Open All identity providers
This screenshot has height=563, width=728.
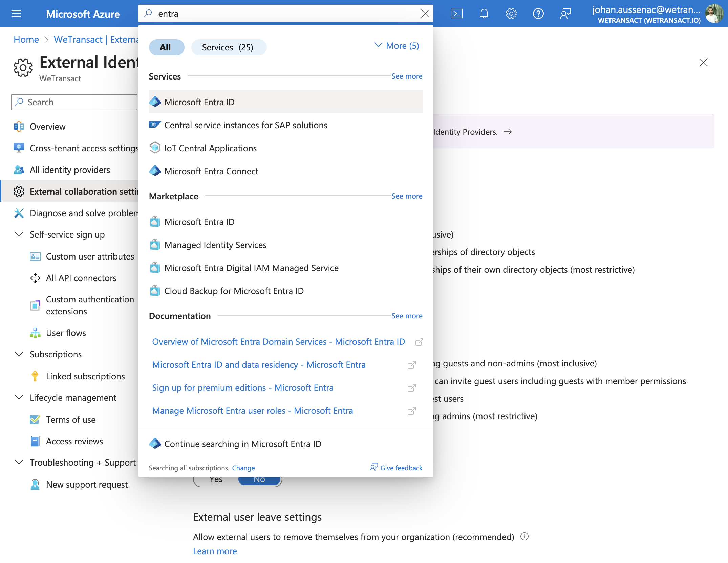(x=70, y=170)
